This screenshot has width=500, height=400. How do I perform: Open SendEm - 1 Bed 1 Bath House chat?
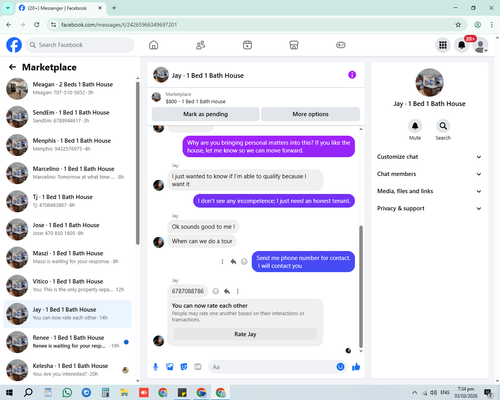tap(68, 117)
